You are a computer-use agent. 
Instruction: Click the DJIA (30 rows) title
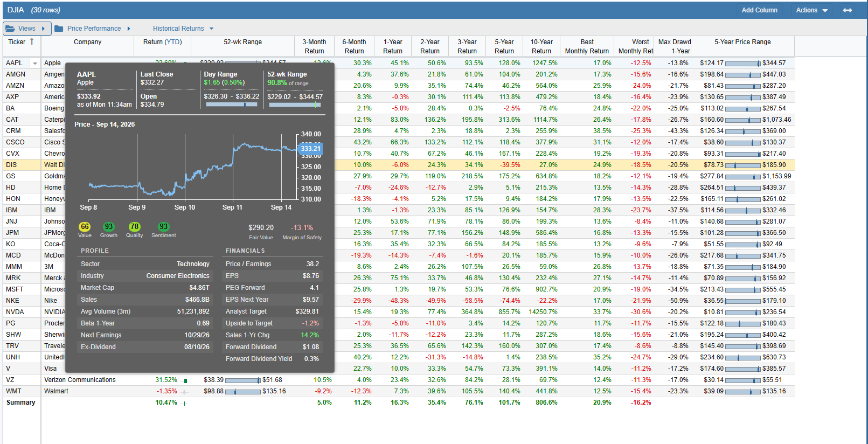coord(34,10)
